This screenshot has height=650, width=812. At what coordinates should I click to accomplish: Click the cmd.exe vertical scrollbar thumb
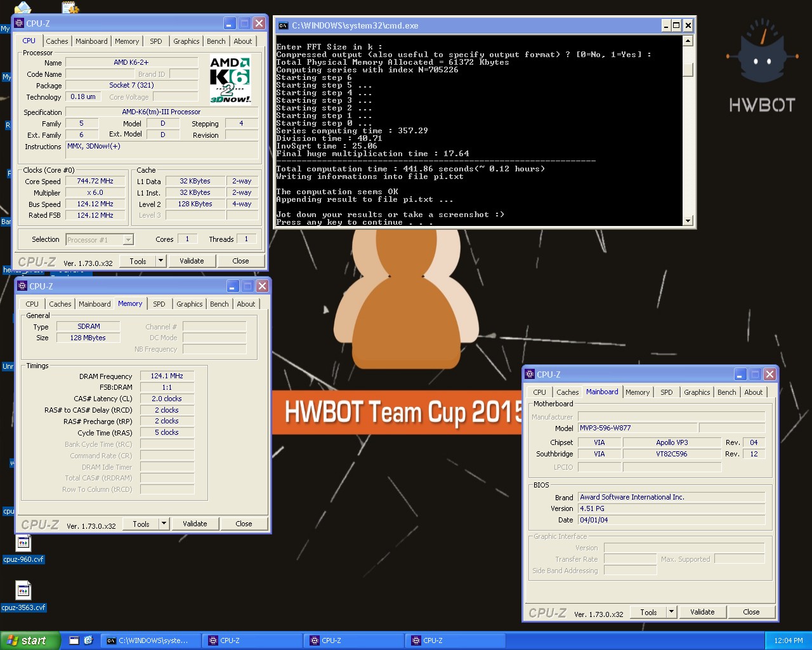[688, 69]
